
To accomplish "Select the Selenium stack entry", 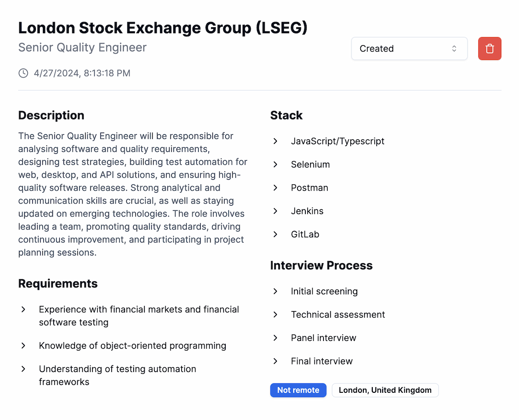I will [x=311, y=165].
